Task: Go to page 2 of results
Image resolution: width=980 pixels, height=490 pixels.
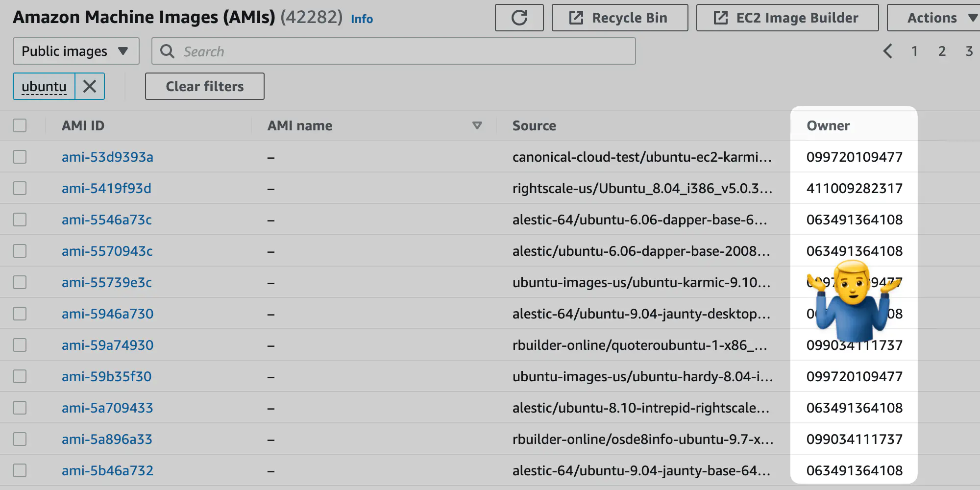Action: point(942,51)
